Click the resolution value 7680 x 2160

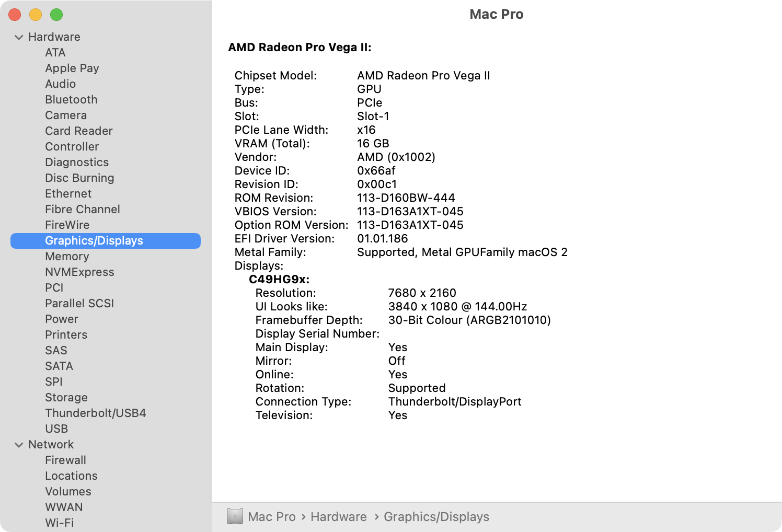422,293
